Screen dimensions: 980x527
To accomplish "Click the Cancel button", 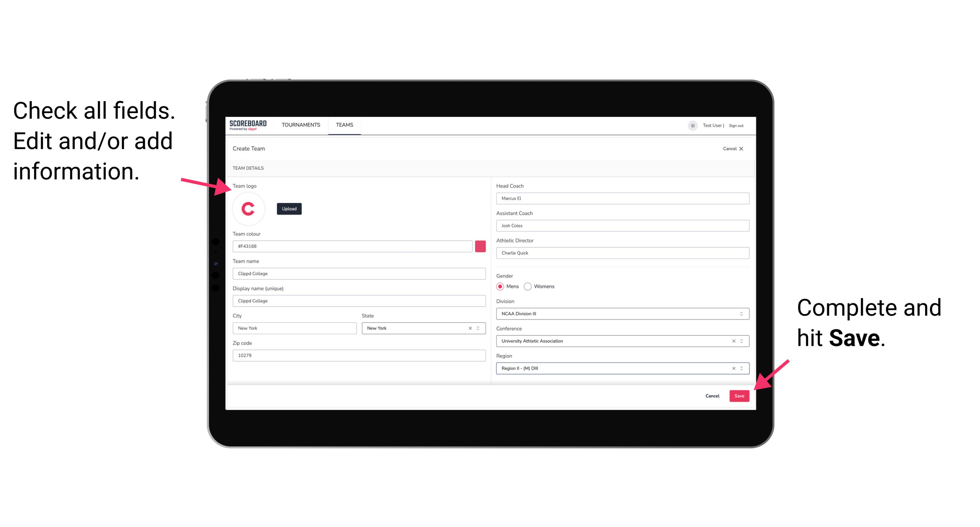I will [x=712, y=395].
